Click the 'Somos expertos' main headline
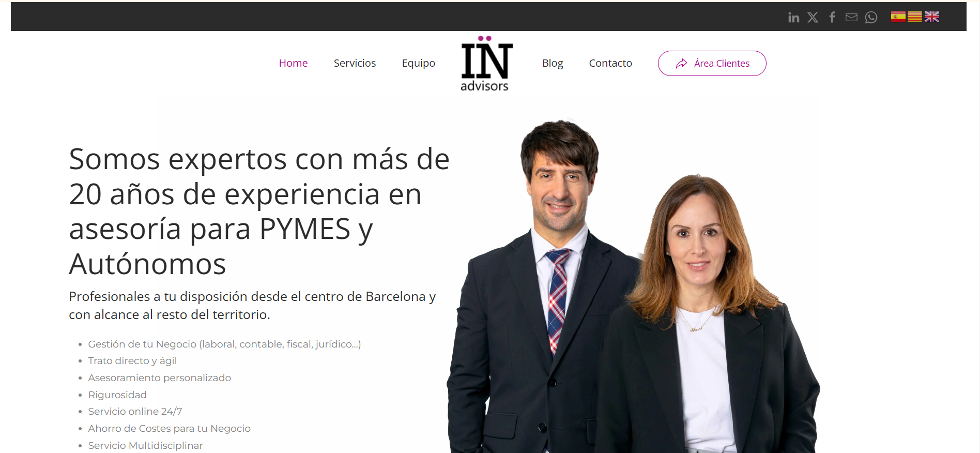 [x=259, y=211]
